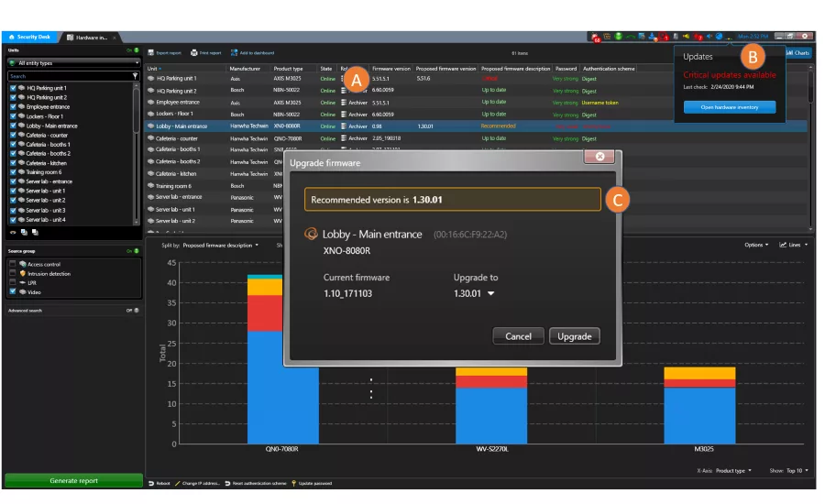Click the red segment of QNO-7080R bar
The image size is (825, 504).
[265, 313]
